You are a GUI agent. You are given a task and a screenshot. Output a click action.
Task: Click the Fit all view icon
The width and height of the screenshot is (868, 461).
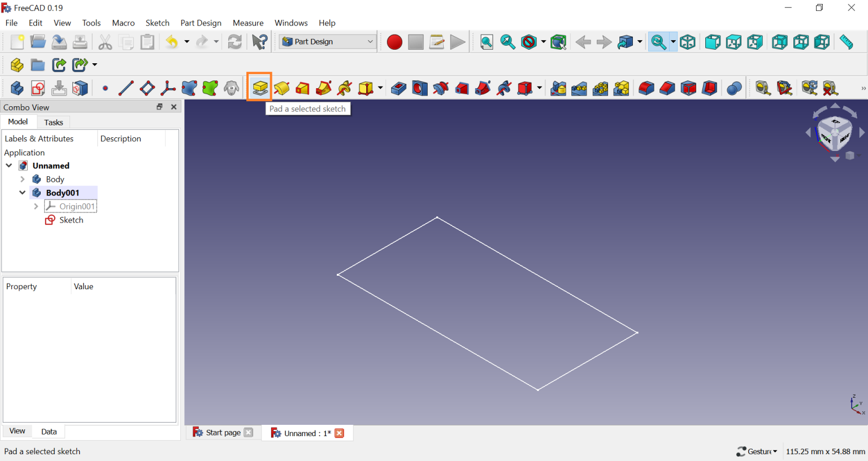(x=487, y=42)
